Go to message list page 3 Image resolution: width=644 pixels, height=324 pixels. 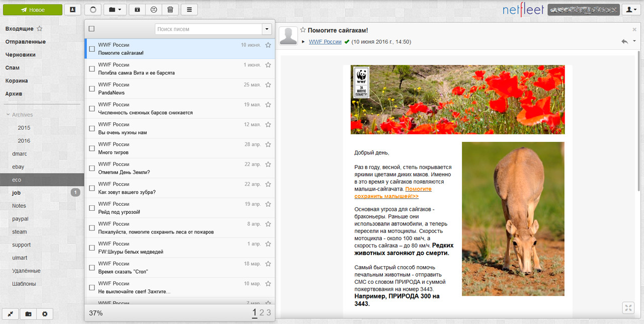tap(269, 313)
